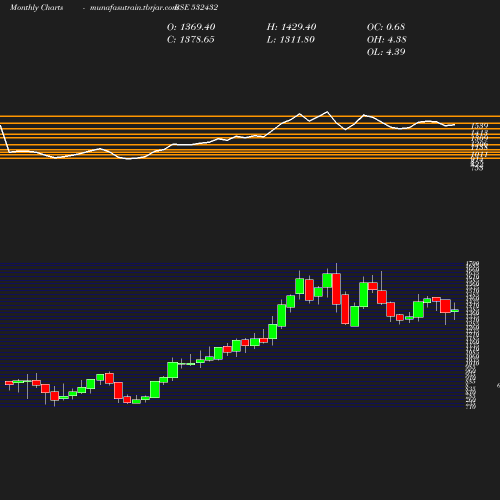Click the open value "O: 1369.40"
Image resolution: width=500 pixels, height=500 pixels.
point(191,27)
